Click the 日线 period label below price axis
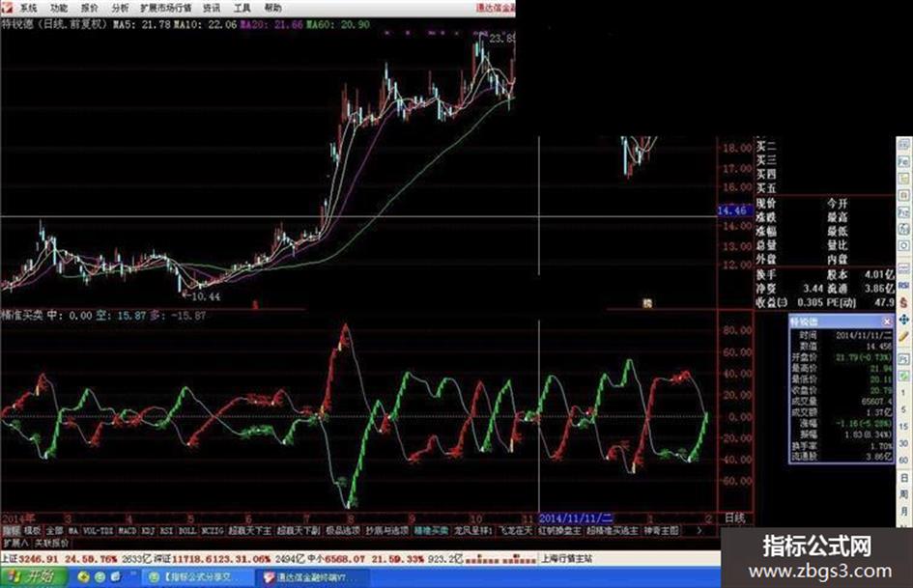Screen dimensions: 913x588 click(x=735, y=518)
